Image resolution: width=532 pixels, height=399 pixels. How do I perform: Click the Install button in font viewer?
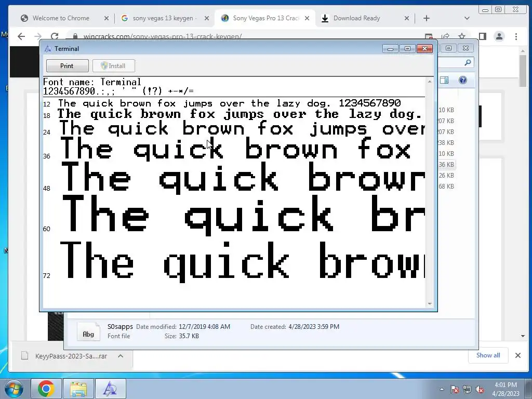[114, 66]
